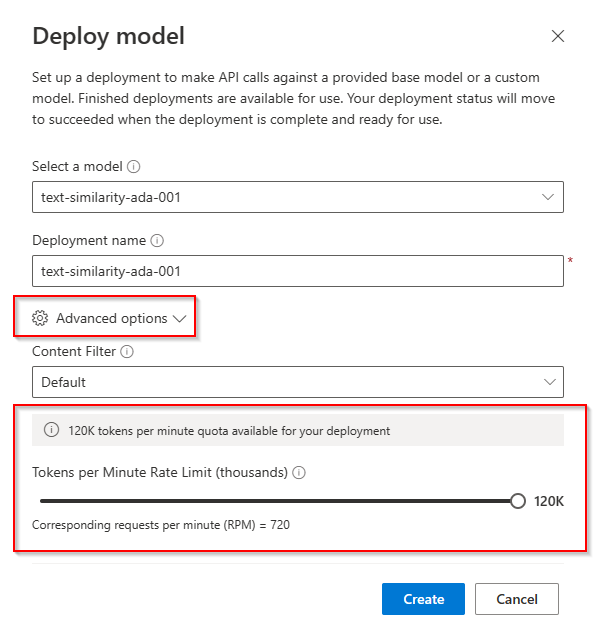Viewport: 596px width, 635px height.
Task: Click the Create button
Action: [423, 599]
